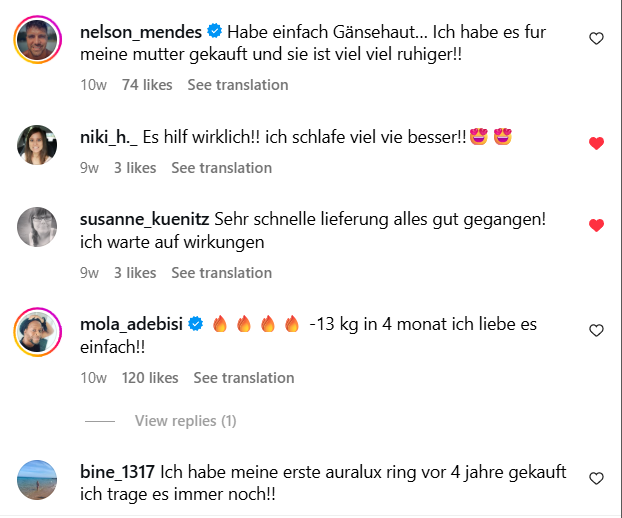Unlike niki_h._'s comment via red heart
622x518 pixels.
[x=597, y=143]
